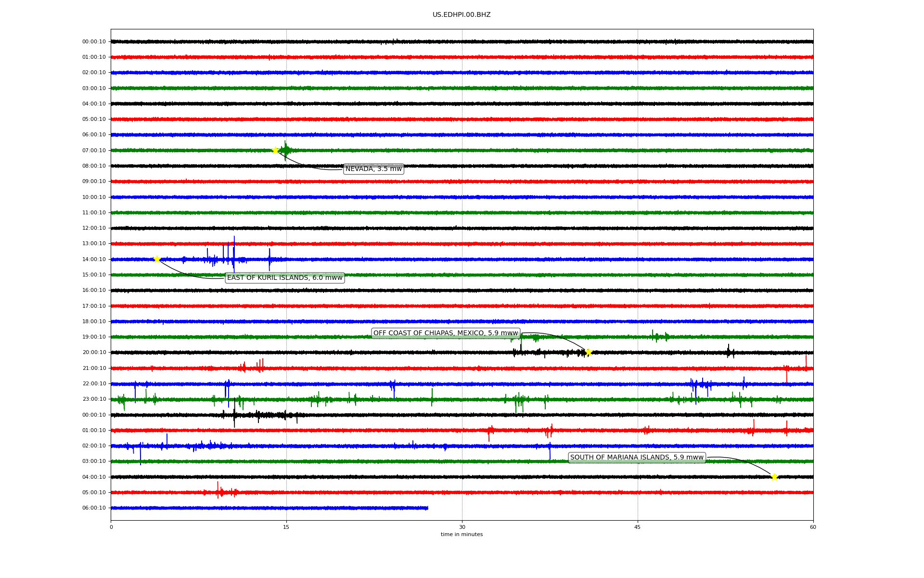Viewport: 924px width, 578px height.
Task: Click the 20:00:10 row time label
Action: click(x=94, y=353)
